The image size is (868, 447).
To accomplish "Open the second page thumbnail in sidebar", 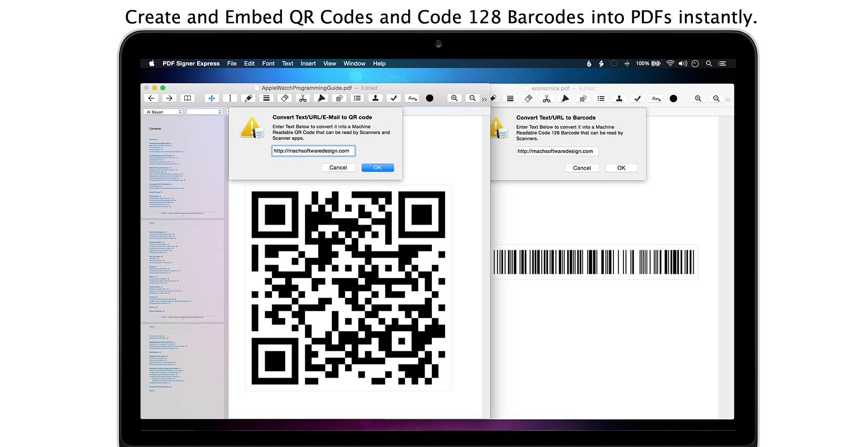I will (183, 271).
